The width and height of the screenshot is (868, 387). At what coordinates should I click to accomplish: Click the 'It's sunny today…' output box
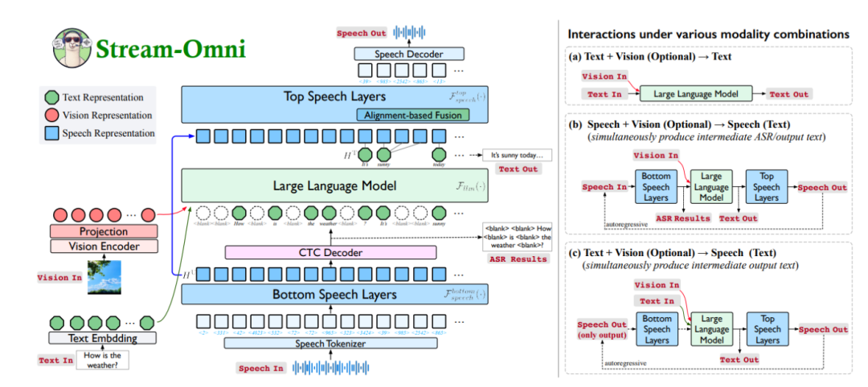(517, 155)
